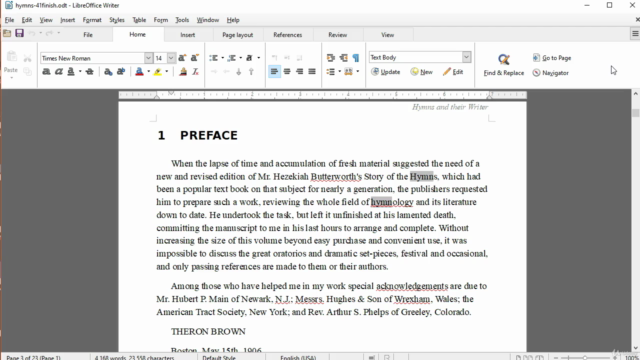640x360 pixels.
Task: Expand the underline style dropdown arrow
Action: [80, 72]
